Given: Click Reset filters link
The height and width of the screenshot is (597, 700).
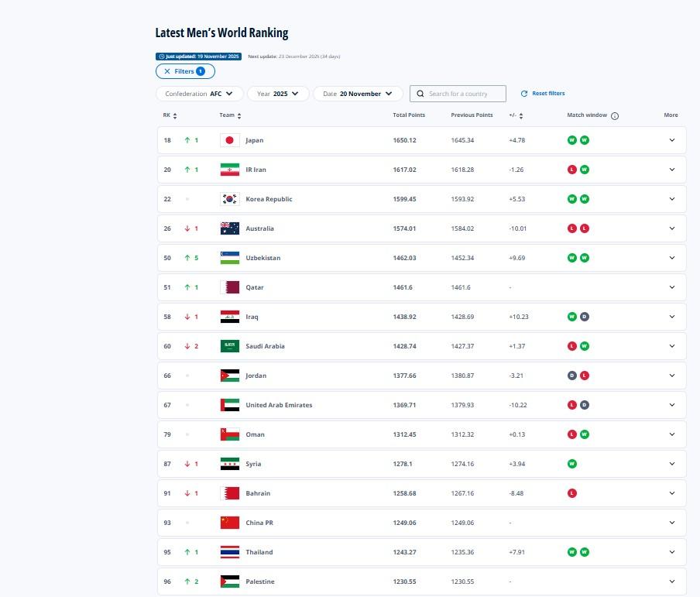Looking at the screenshot, I should pos(543,94).
